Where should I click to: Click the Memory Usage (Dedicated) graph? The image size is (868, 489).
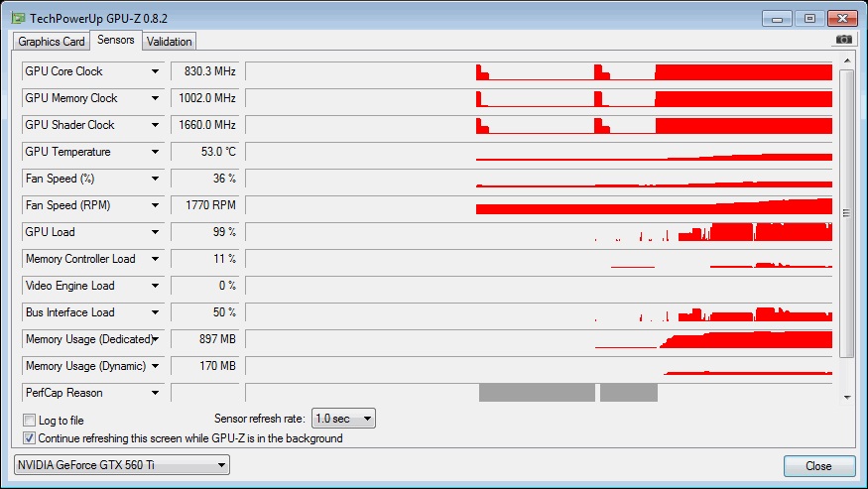coord(540,339)
